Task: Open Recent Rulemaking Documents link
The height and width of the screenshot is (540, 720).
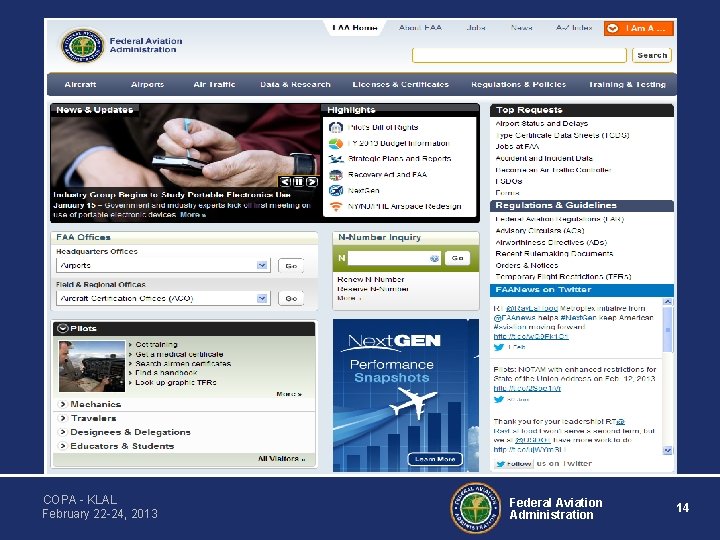Action: pyautogui.click(x=554, y=253)
